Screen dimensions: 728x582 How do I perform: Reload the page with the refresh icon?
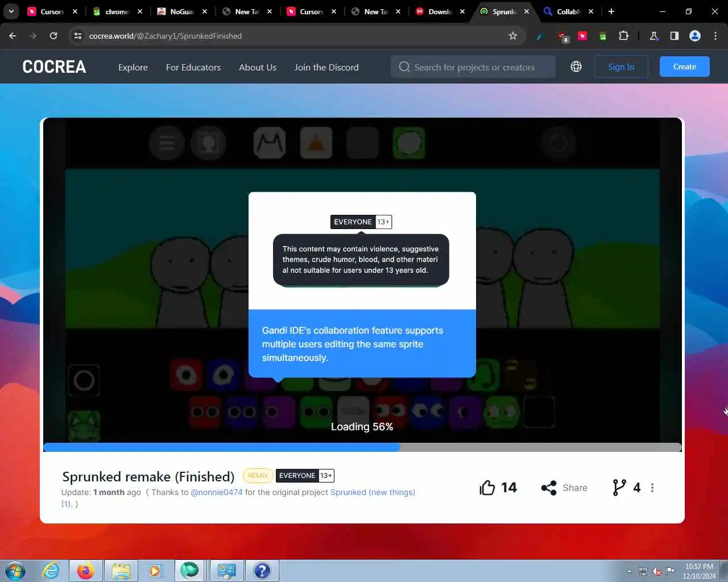click(x=53, y=36)
